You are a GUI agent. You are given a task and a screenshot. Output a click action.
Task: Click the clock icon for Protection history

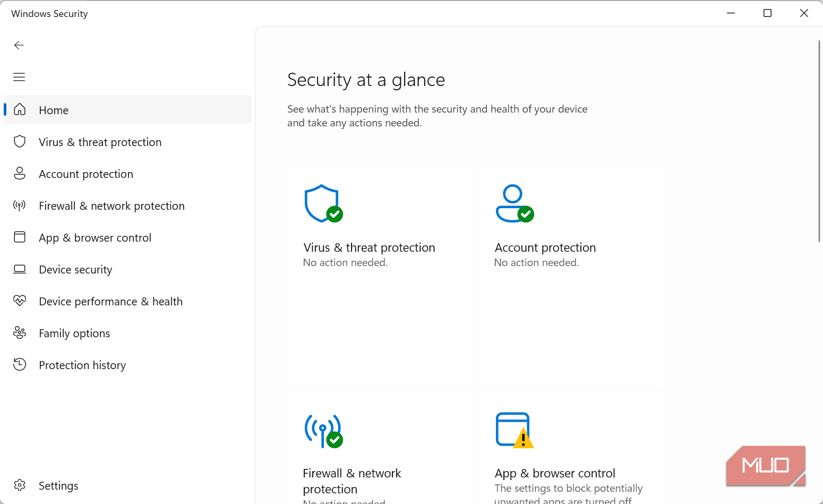[x=20, y=364]
